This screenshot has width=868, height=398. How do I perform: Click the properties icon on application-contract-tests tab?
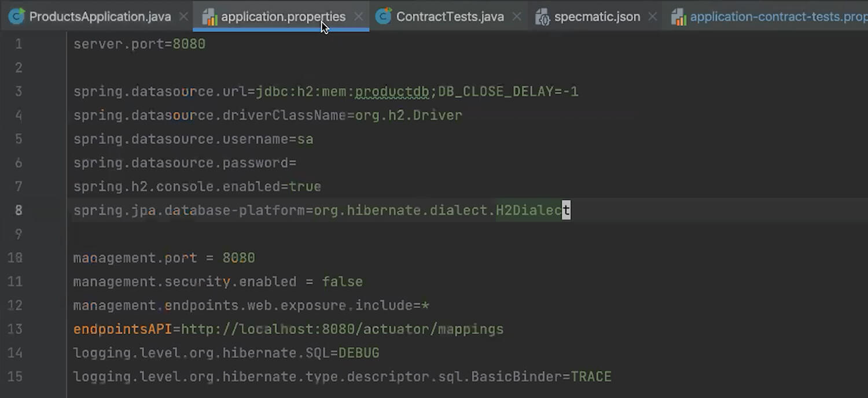coord(679,16)
